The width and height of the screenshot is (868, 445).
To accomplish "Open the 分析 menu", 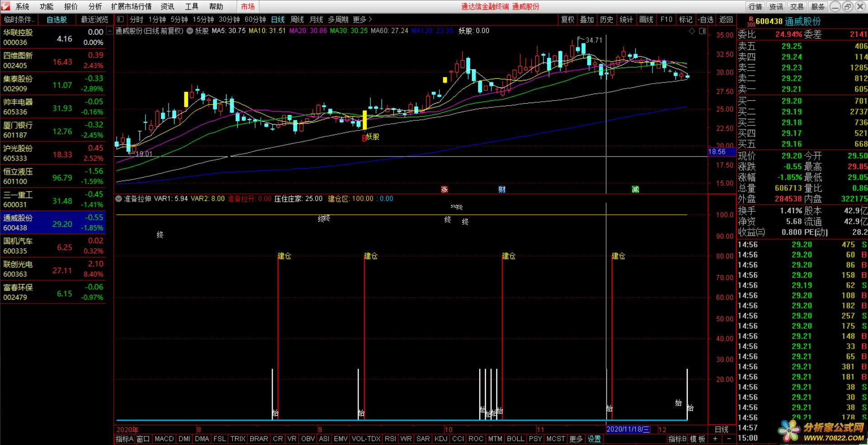I will [x=95, y=6].
